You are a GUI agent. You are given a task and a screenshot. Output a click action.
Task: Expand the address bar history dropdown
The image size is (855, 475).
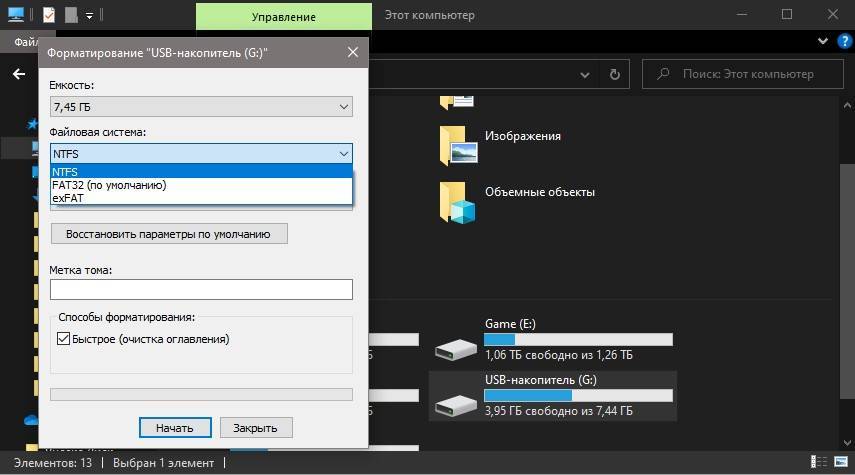[585, 74]
